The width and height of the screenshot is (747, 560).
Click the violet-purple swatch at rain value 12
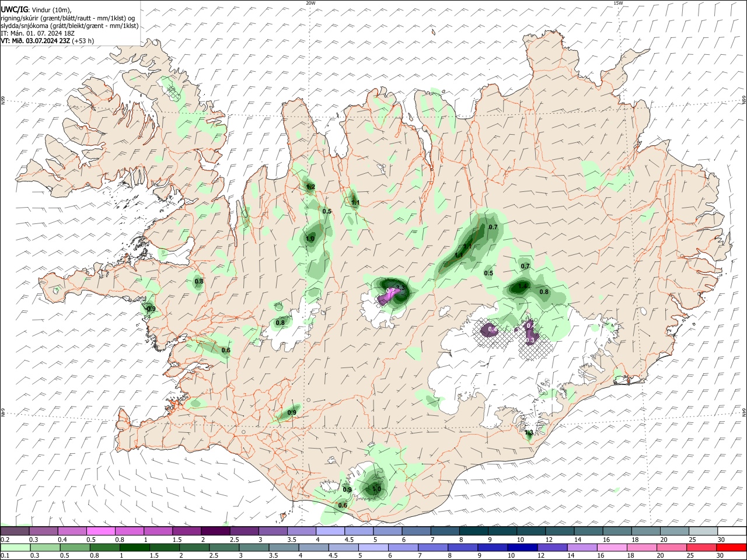tap(551, 548)
